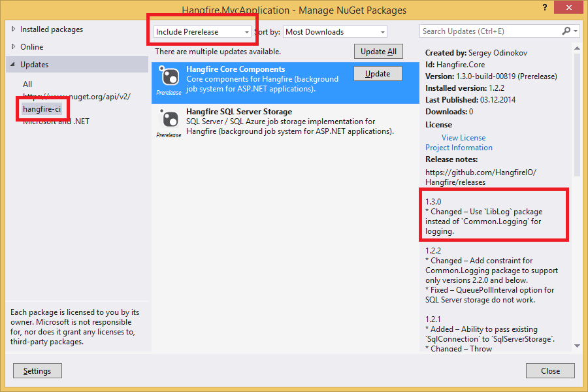
Task: Click the Close button
Action: [x=550, y=370]
